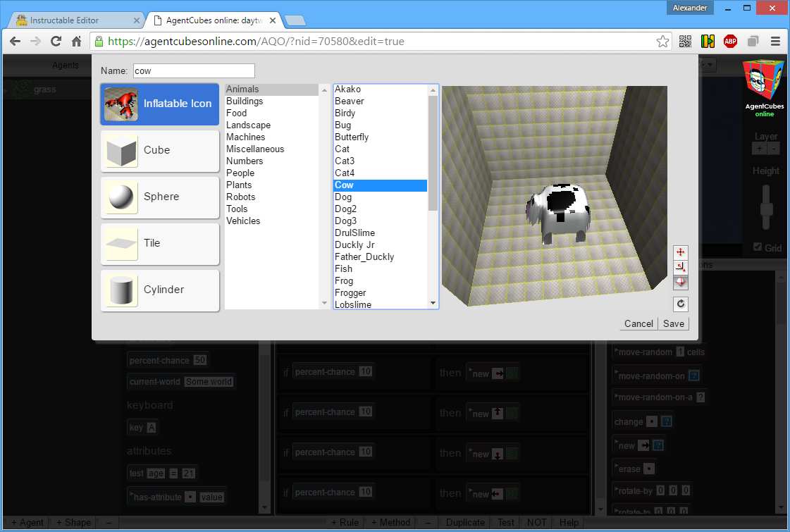This screenshot has width=790, height=532.
Task: Open the QR code extension icon
Action: (x=685, y=42)
